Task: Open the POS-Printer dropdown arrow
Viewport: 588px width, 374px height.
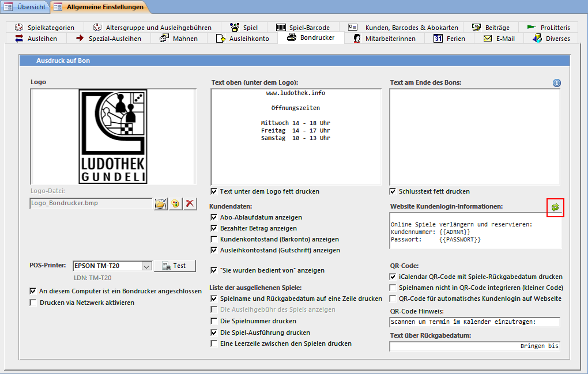Action: (x=146, y=266)
